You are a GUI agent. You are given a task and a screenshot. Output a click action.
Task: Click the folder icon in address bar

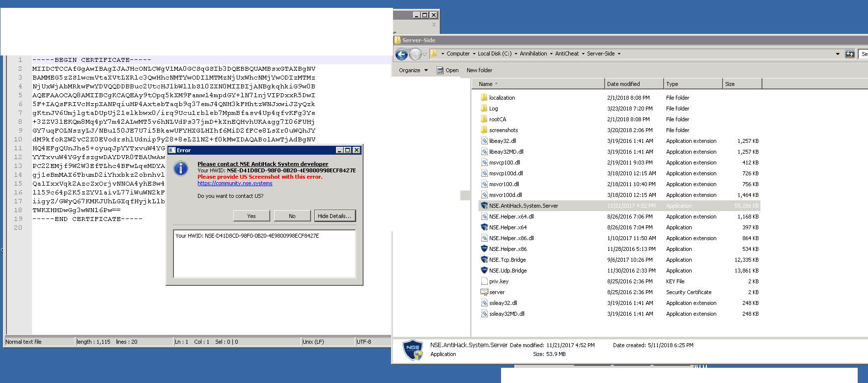coord(434,54)
